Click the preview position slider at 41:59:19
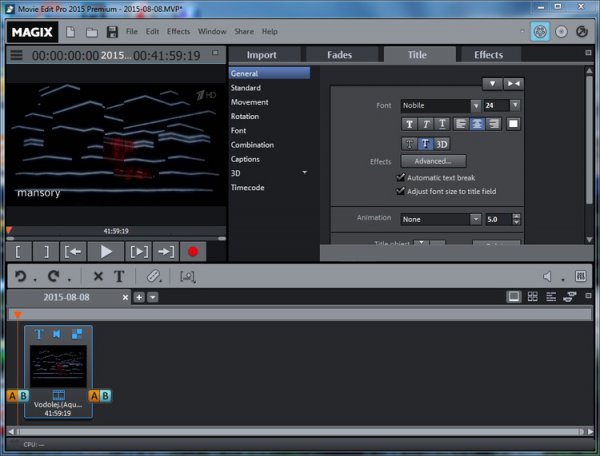The height and width of the screenshot is (456, 600). [x=116, y=231]
